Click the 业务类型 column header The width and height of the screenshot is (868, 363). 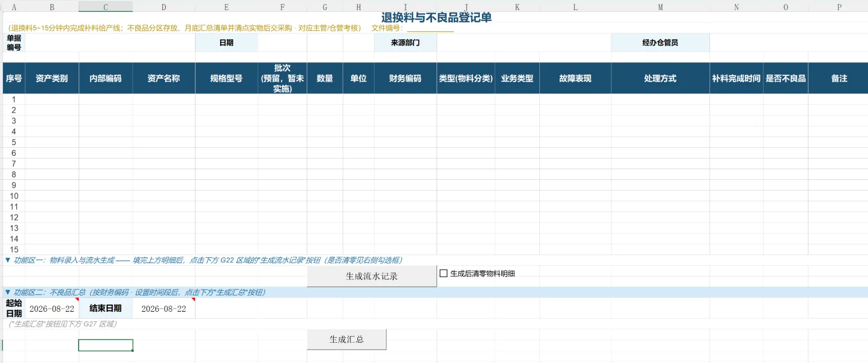click(x=517, y=78)
